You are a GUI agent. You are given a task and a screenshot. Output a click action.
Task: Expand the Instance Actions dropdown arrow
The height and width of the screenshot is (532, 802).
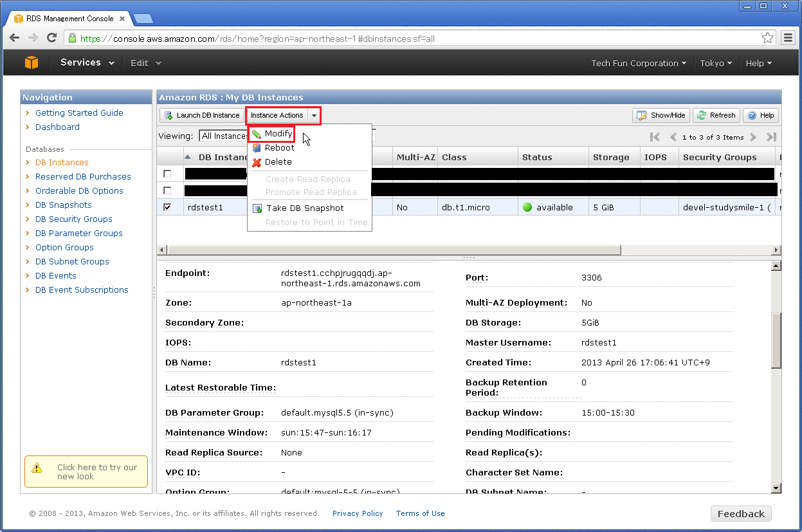(314, 116)
